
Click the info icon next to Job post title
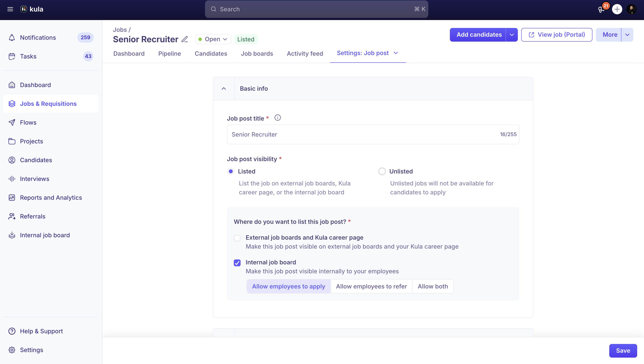tap(277, 118)
